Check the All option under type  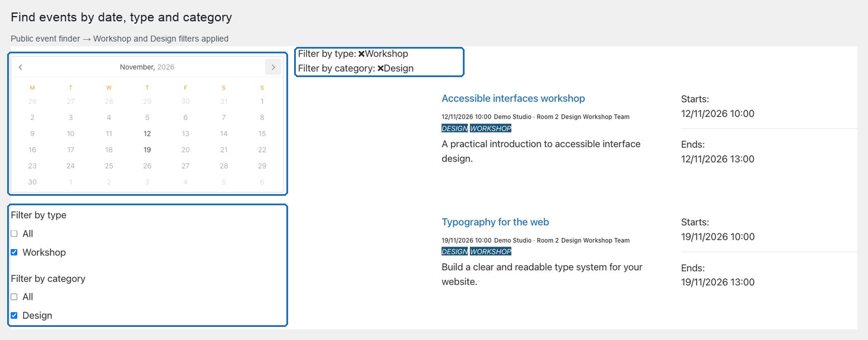pos(14,234)
